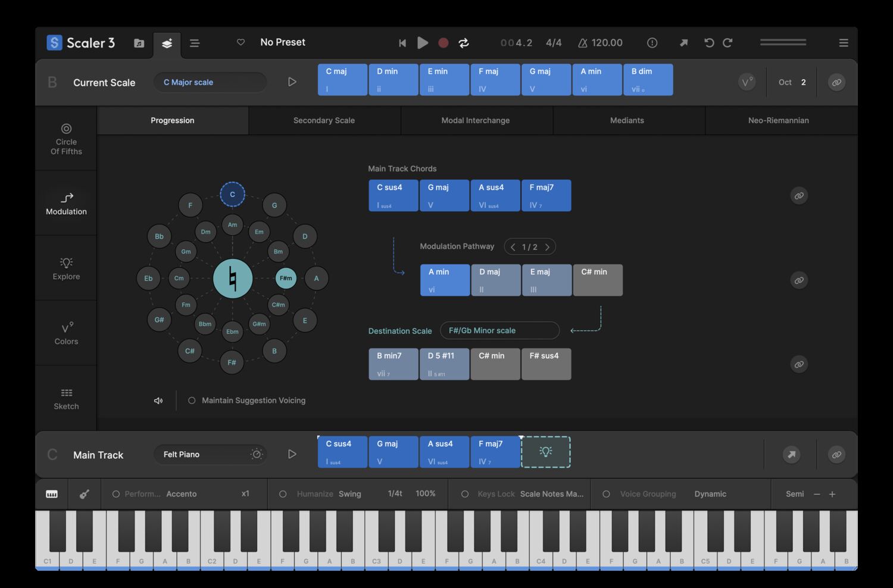Open the Explore panel
Viewport: 893px width, 588px height.
click(65, 268)
